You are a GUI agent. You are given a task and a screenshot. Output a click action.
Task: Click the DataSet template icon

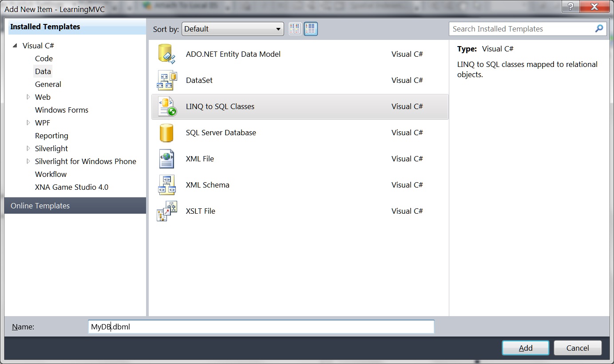(x=166, y=80)
